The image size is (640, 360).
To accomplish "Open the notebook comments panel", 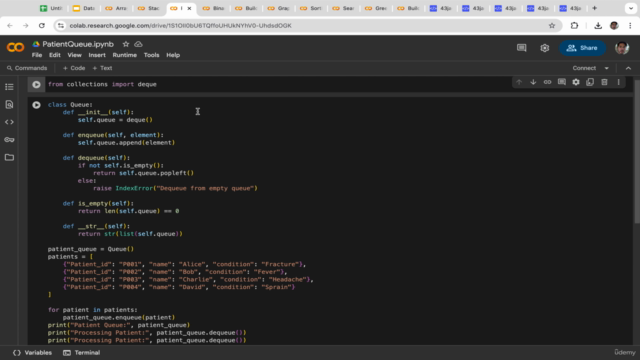I will (522, 48).
